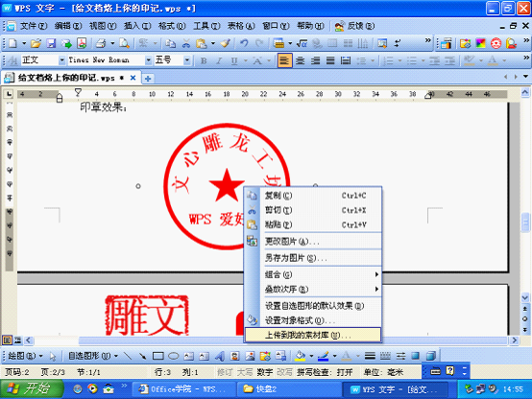Save document with floppy disk icon
Screen dimensions: 532x399
pos(51,43)
